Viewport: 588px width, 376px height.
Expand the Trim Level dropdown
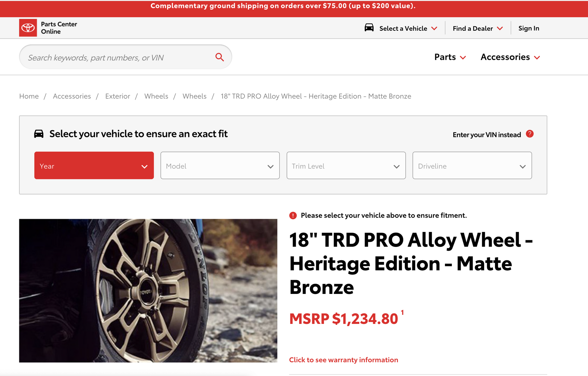346,165
